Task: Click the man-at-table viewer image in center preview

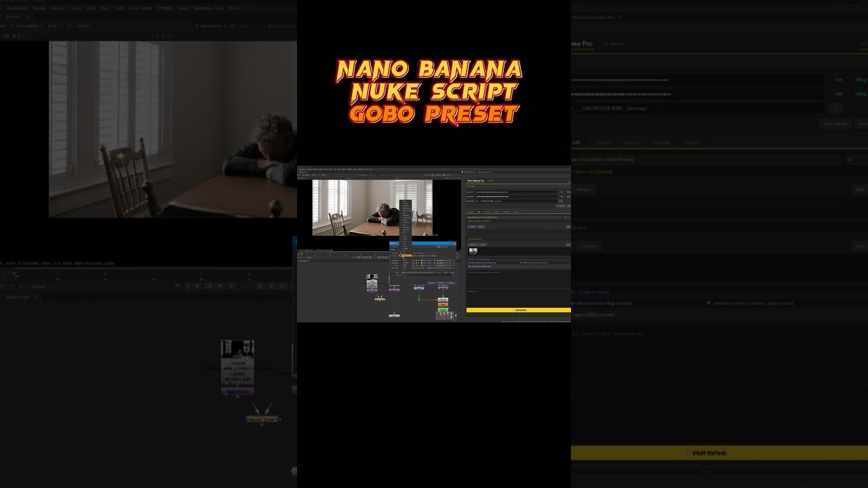Action: pos(372,207)
